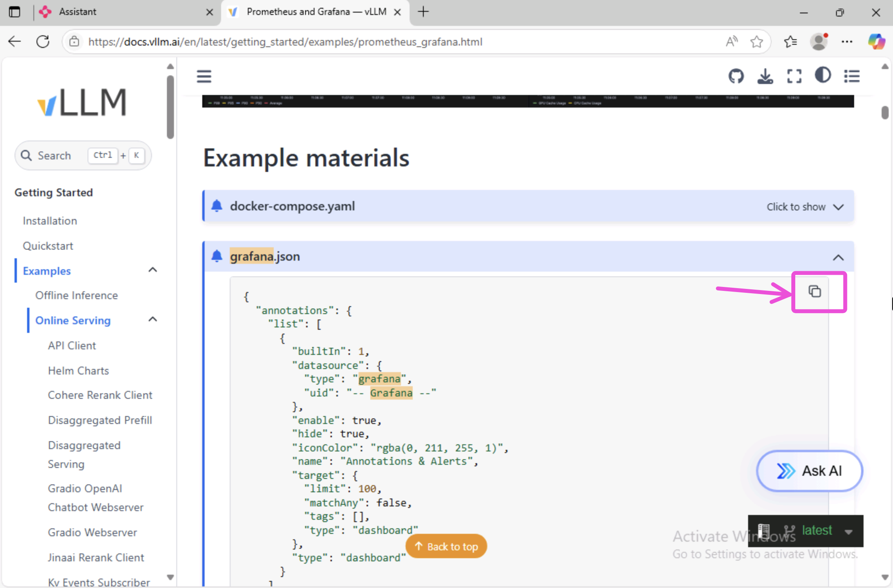Enter fullscreen mode via toolbar icon

point(794,76)
